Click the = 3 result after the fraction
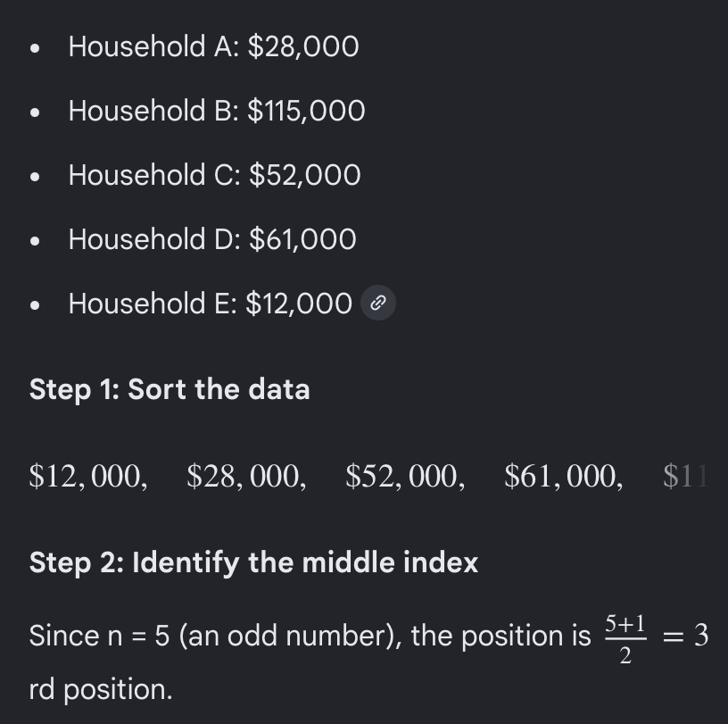 coord(685,636)
